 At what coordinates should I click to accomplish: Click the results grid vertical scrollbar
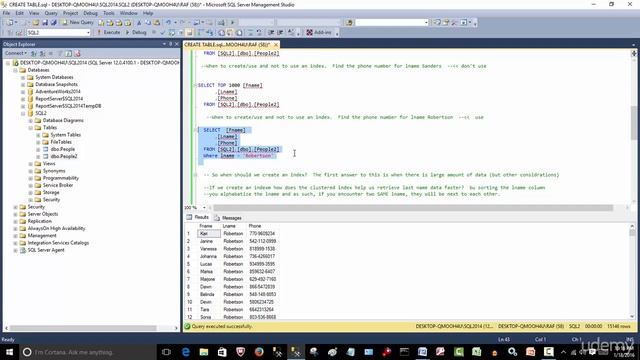point(632,233)
